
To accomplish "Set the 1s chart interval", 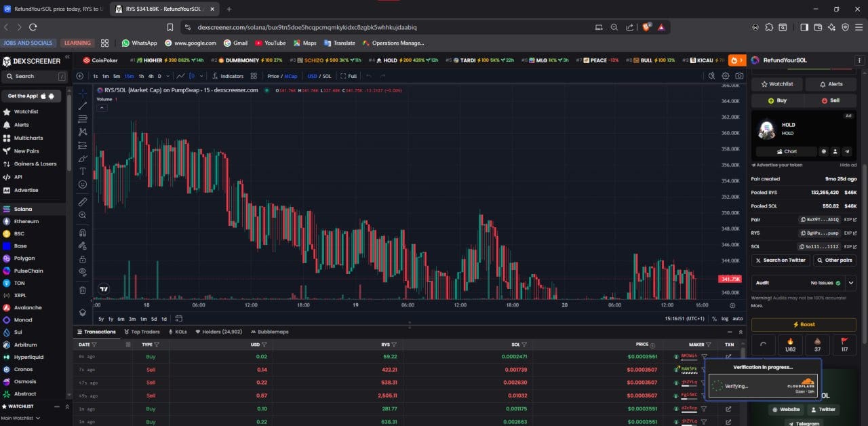I will pos(96,76).
